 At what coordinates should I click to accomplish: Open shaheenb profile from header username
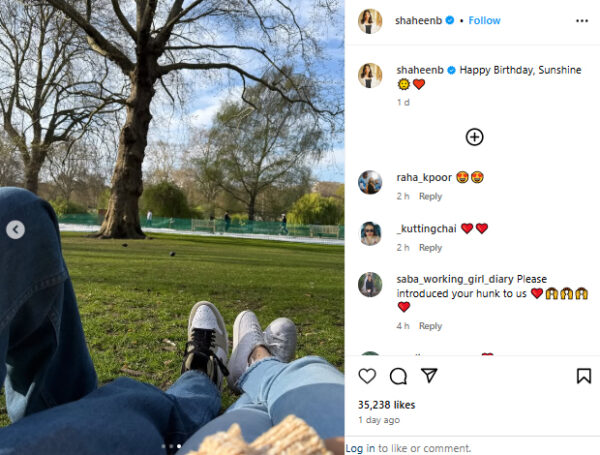[x=418, y=21]
